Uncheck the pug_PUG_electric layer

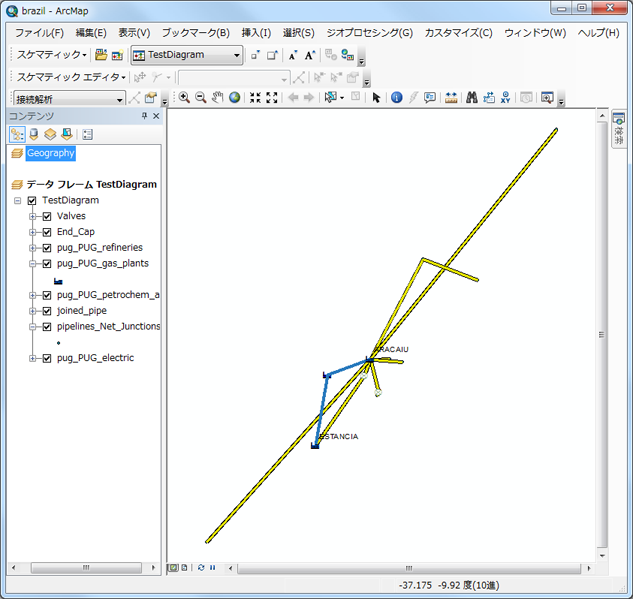point(47,358)
